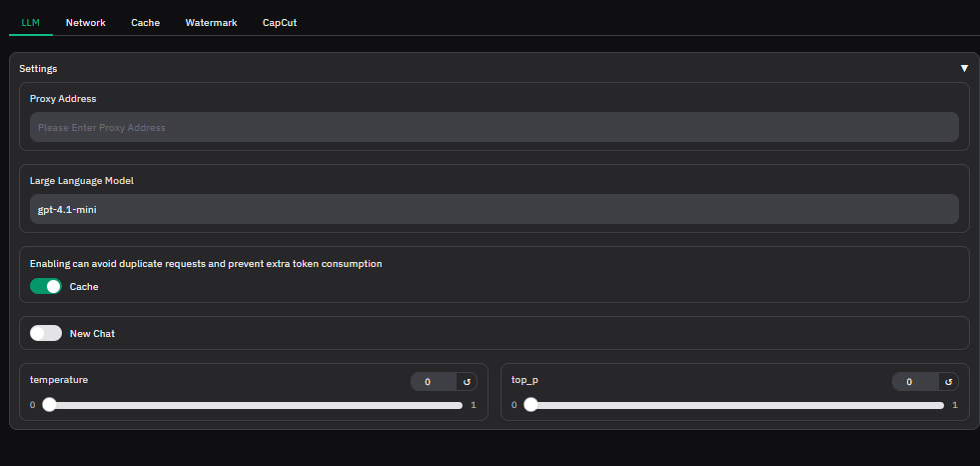Switch to the CapCut tab
Image resolution: width=980 pixels, height=466 pixels.
pyautogui.click(x=279, y=22)
